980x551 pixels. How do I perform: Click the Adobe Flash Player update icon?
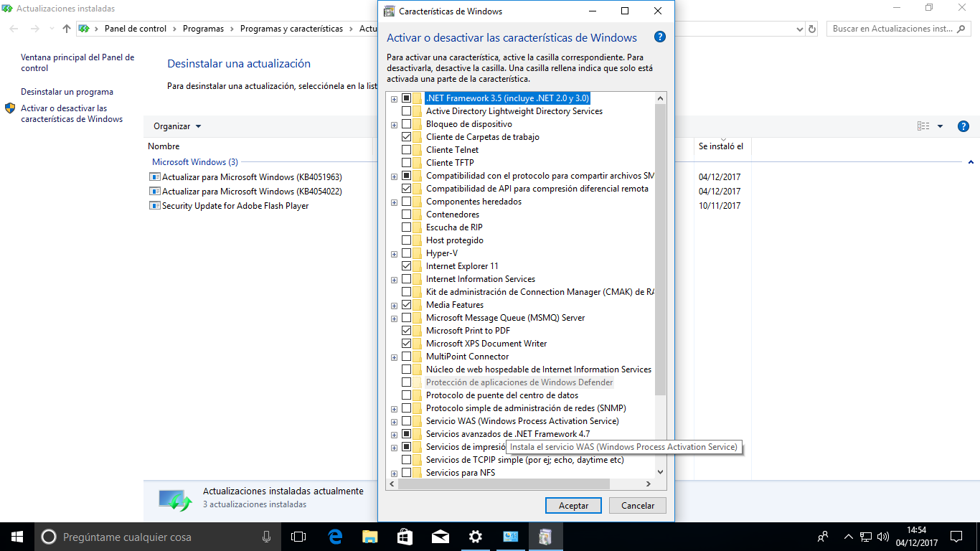154,205
